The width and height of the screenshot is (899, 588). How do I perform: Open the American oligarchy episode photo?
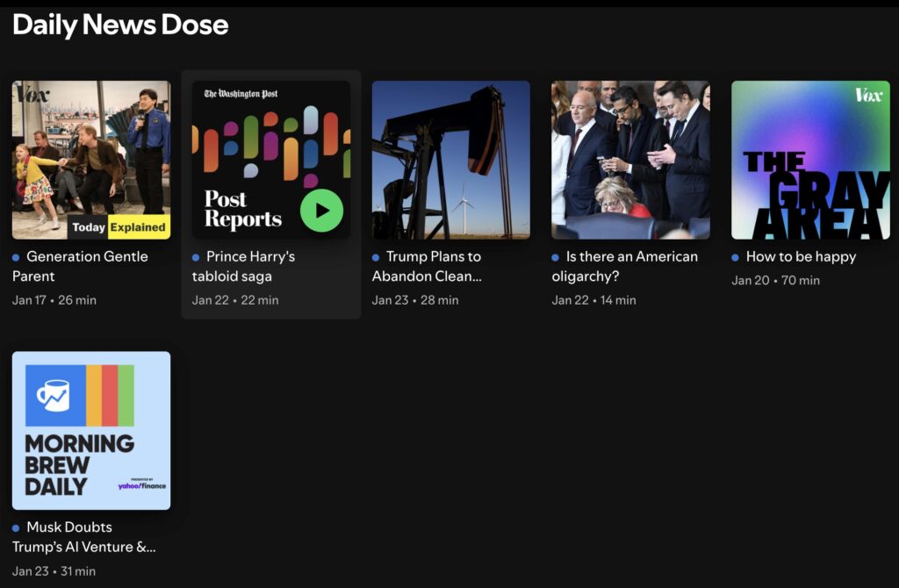tap(630, 160)
